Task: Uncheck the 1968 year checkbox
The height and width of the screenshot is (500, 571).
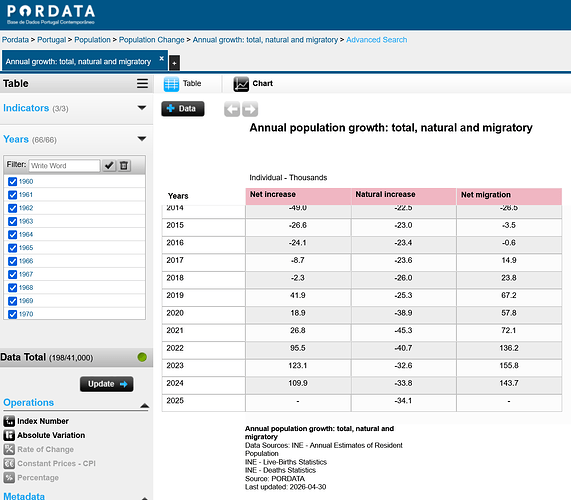Action: 12,288
